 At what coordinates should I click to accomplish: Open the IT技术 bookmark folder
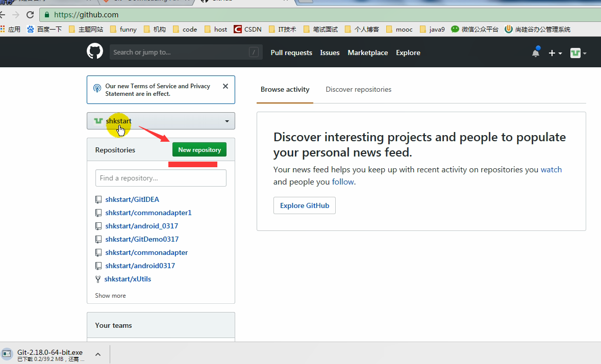point(283,29)
